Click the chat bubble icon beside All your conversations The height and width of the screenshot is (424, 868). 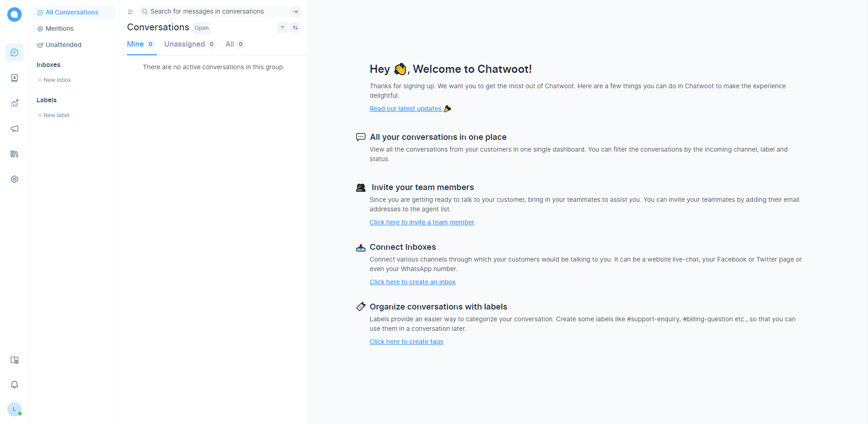tap(361, 137)
